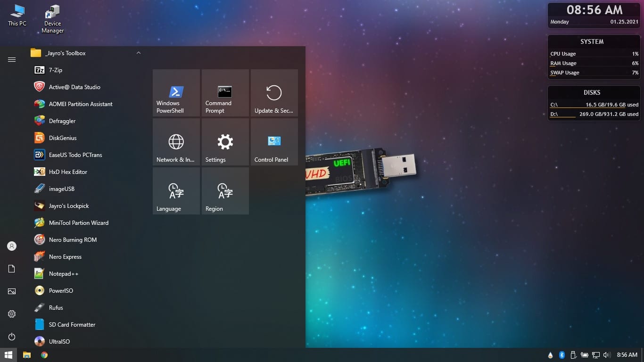Click the volume speaker tray icon
The width and height of the screenshot is (644, 362).
pos(607,355)
